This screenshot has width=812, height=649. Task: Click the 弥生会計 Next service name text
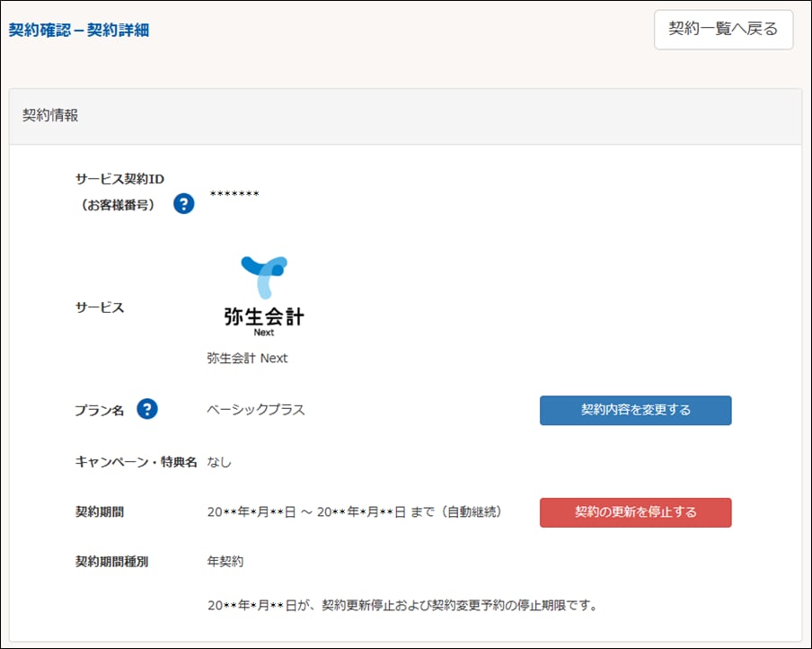coord(247,358)
